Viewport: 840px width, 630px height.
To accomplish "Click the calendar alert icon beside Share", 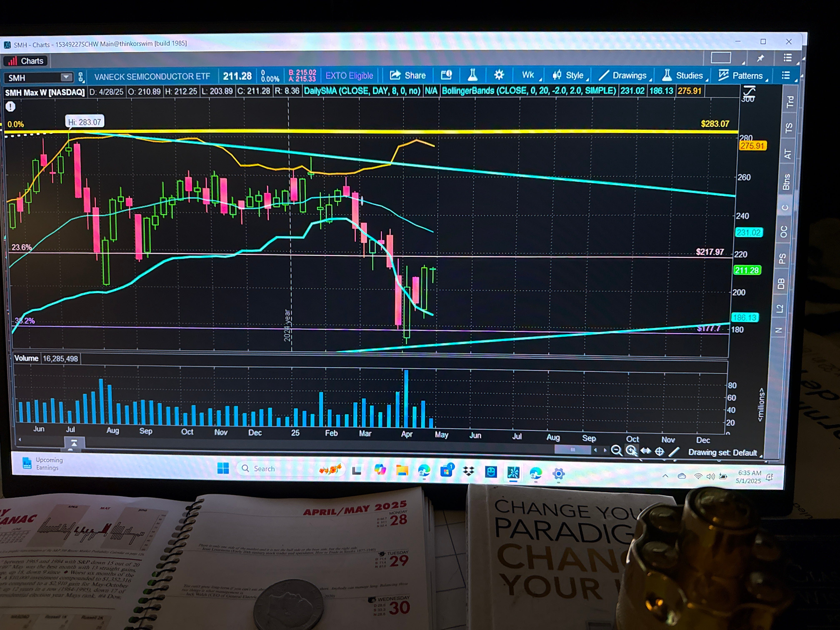I will pyautogui.click(x=446, y=75).
